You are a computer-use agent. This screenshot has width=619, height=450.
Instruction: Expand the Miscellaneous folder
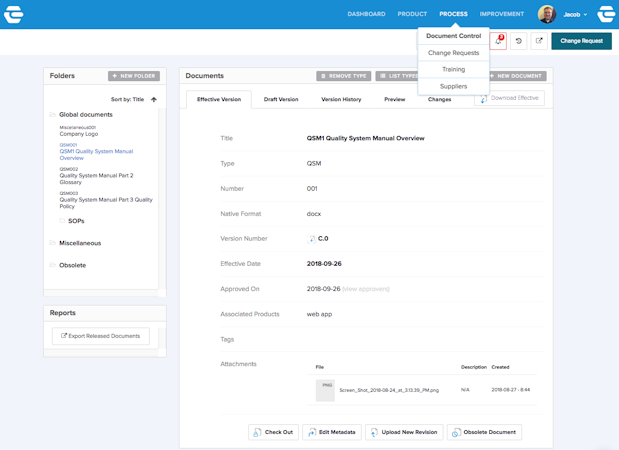[x=80, y=243]
